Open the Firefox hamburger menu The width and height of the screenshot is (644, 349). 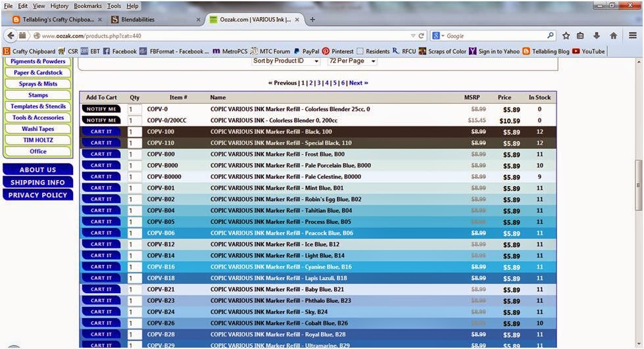point(633,35)
